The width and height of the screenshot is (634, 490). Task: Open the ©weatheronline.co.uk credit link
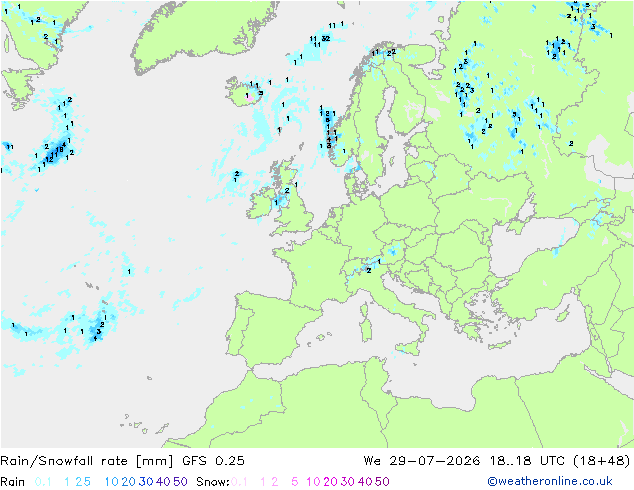pyautogui.click(x=550, y=481)
